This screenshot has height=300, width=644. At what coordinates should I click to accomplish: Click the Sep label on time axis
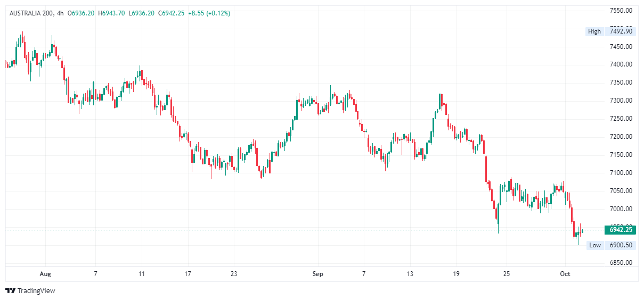coord(317,274)
